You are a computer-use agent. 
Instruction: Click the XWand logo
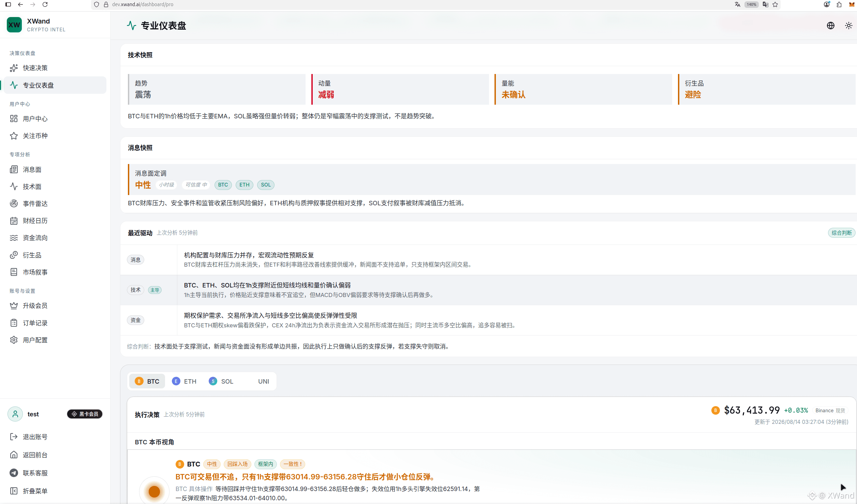(14, 25)
